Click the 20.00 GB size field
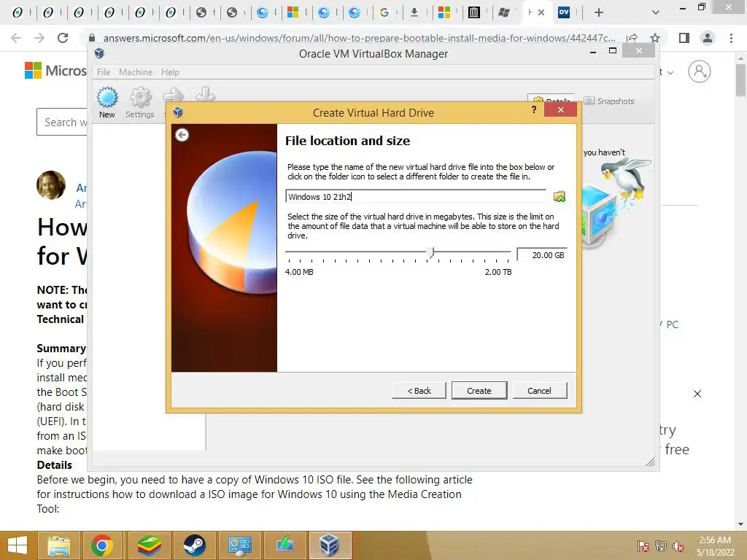This screenshot has width=747, height=560. click(x=542, y=255)
